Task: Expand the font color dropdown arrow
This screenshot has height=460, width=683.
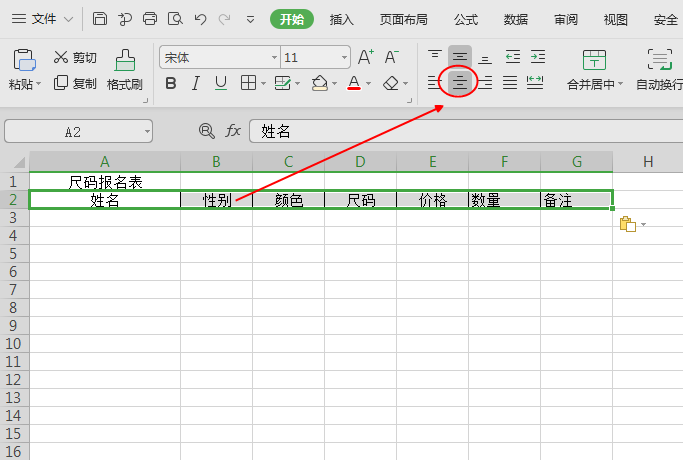Action: tap(369, 83)
